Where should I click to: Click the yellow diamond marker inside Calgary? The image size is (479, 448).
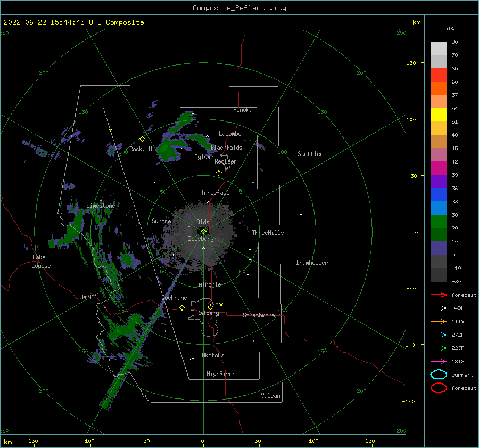tap(210, 307)
